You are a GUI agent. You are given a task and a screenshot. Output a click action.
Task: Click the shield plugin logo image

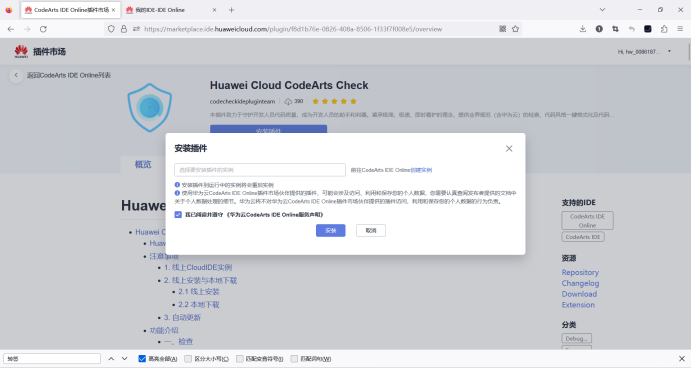tap(150, 108)
